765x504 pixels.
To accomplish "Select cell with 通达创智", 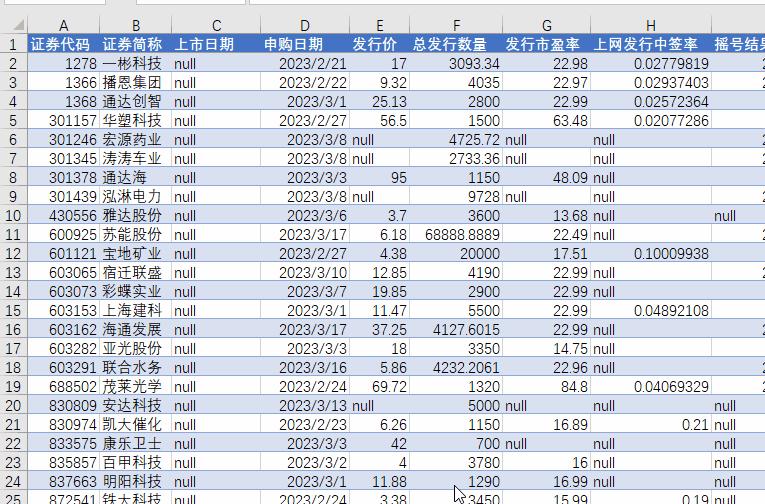I will click(x=136, y=101).
